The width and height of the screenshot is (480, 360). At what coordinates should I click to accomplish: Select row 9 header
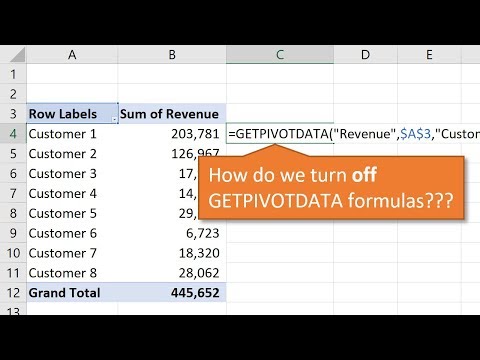[x=13, y=233]
